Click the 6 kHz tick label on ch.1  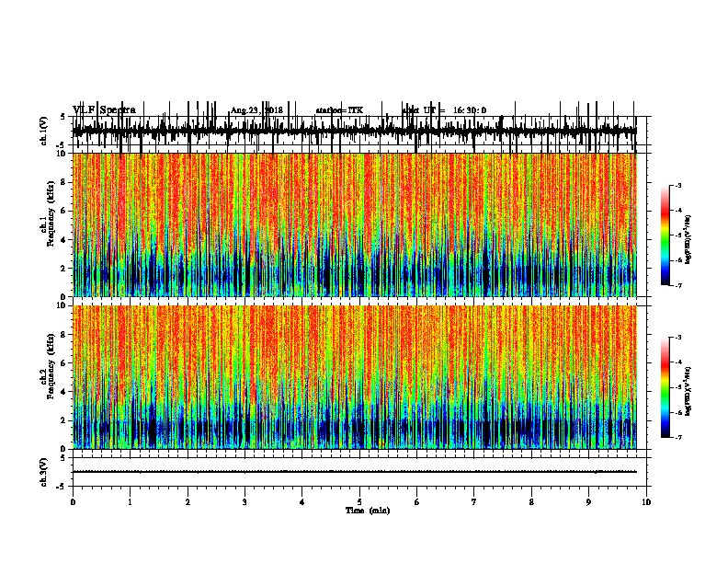point(63,211)
